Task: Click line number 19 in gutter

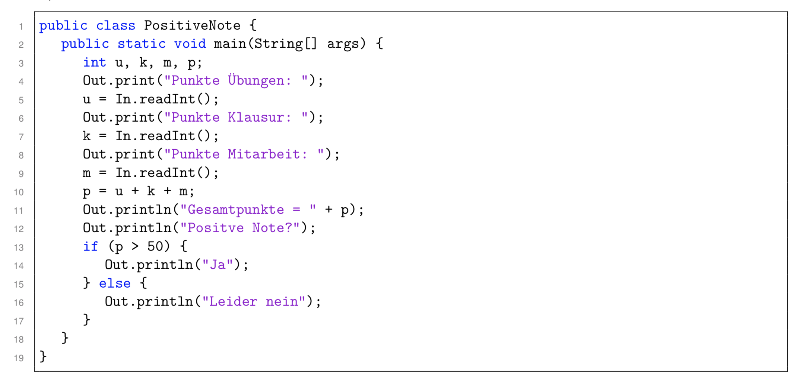Action: click(x=19, y=357)
